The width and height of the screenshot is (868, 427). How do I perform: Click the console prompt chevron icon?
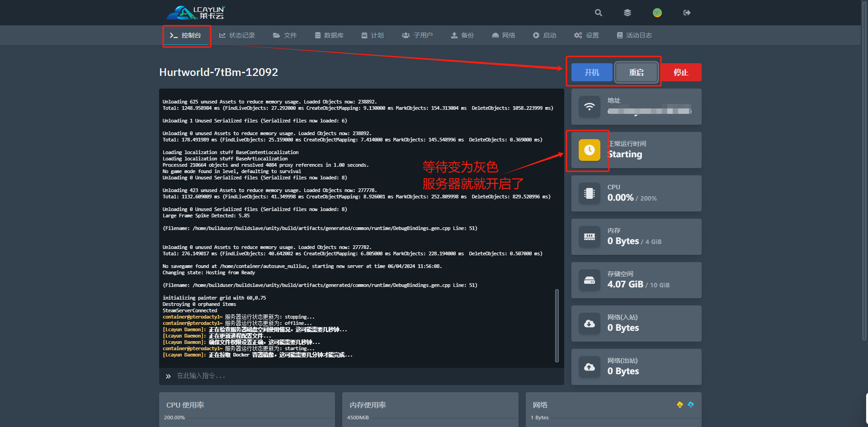click(168, 376)
